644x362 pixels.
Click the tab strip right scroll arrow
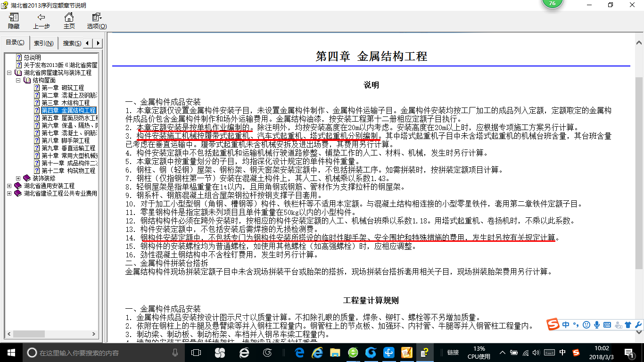pos(98,43)
